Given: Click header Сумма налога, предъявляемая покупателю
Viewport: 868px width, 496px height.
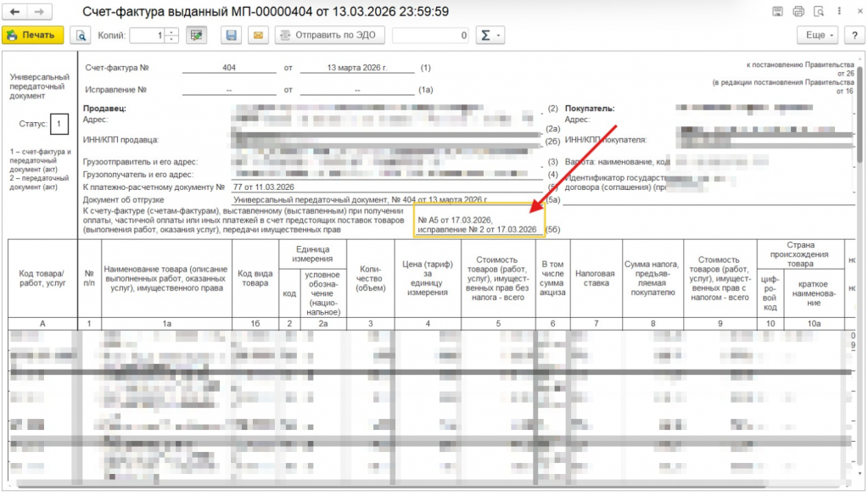Looking at the screenshot, I should (x=652, y=278).
